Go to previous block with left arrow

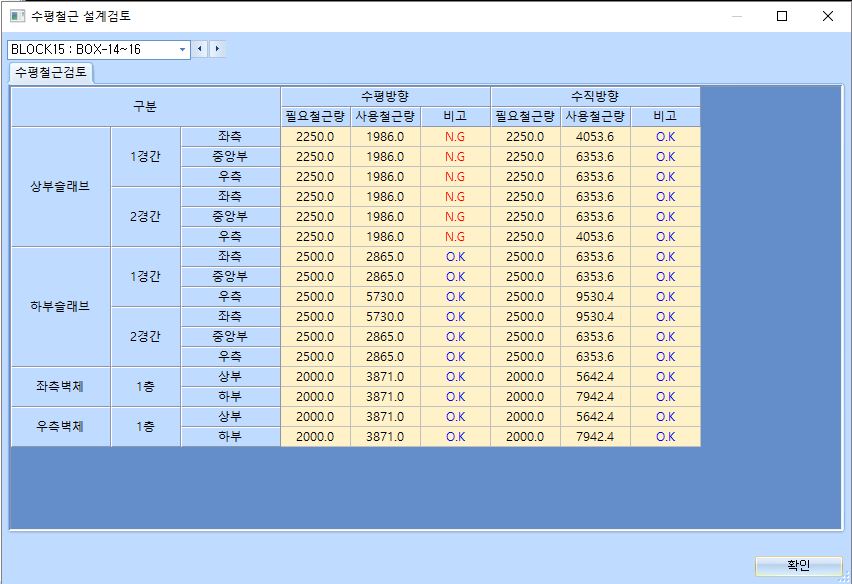coord(200,49)
